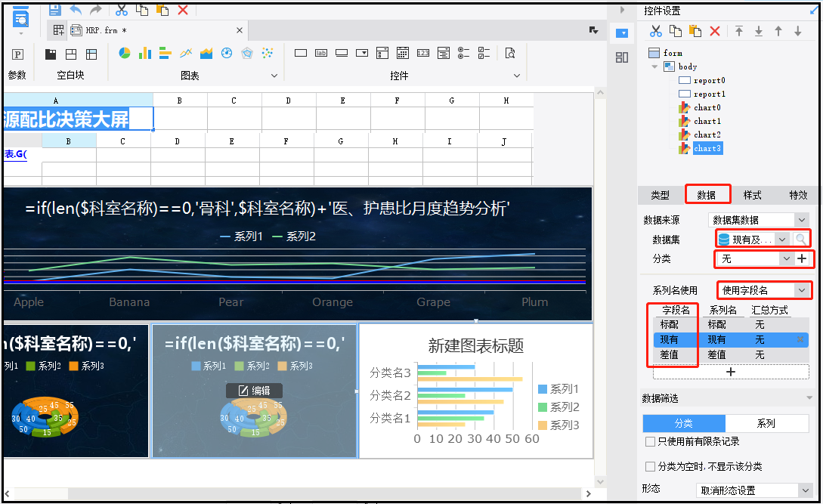Image resolution: width=823 pixels, height=504 pixels.
Task: Click the save icon in top toolbar
Action: [x=55, y=10]
